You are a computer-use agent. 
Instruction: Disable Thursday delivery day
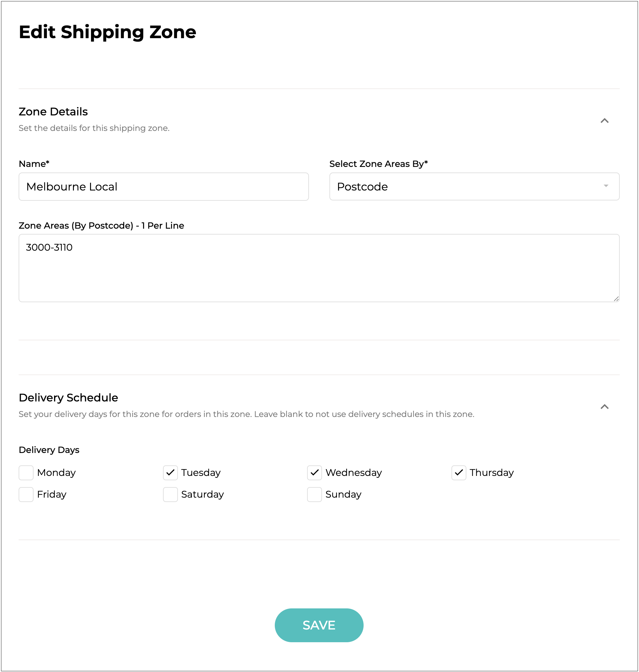coord(459,473)
